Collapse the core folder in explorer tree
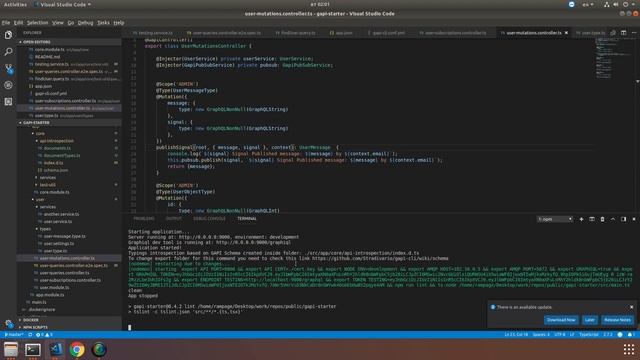This screenshot has height=360, width=640. [40, 133]
